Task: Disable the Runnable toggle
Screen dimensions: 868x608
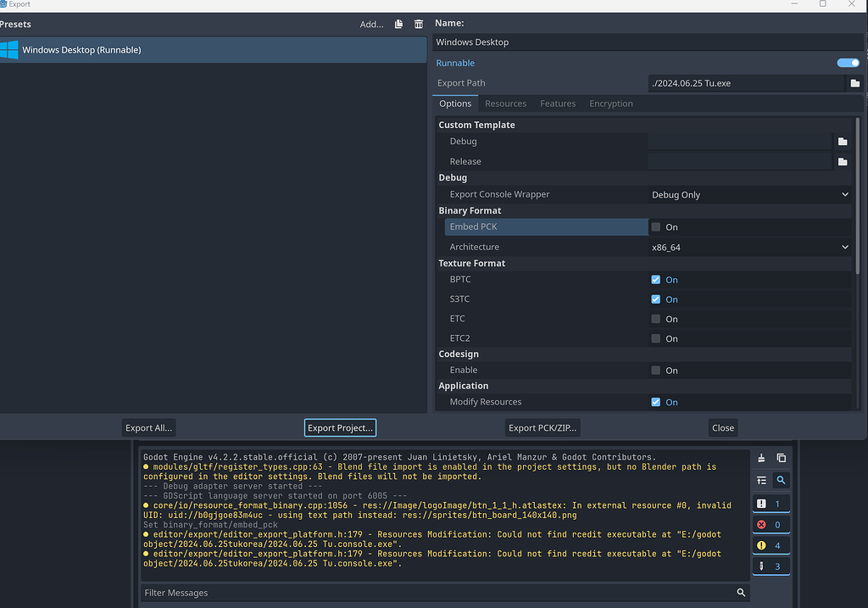Action: tap(847, 62)
